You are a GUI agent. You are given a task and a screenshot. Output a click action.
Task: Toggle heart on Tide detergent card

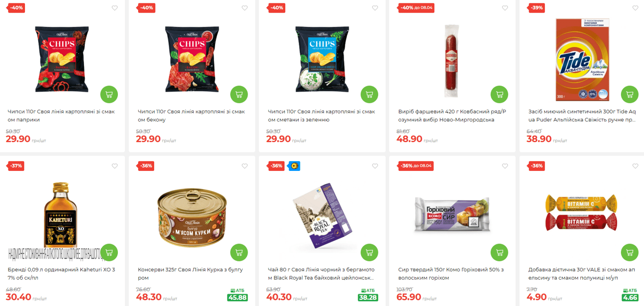tap(635, 8)
